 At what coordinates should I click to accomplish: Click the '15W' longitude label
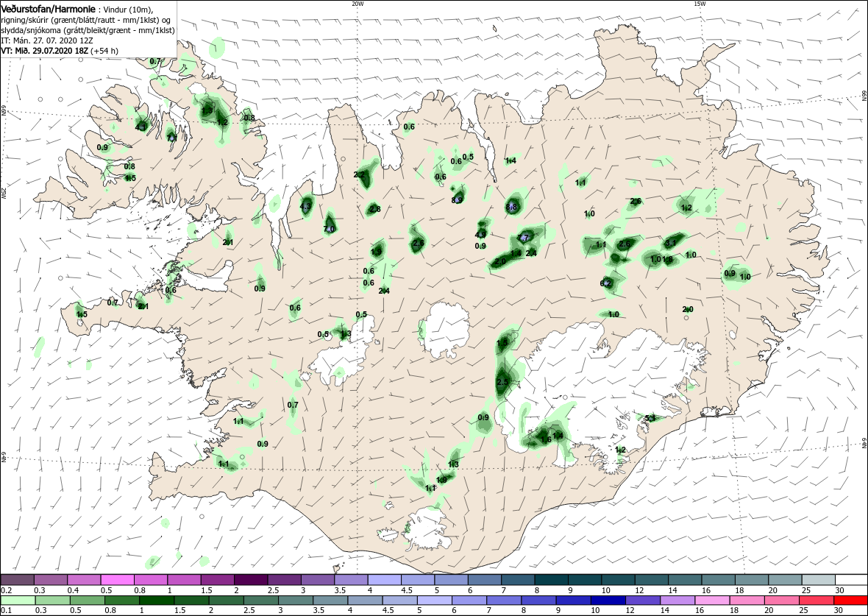pyautogui.click(x=700, y=4)
